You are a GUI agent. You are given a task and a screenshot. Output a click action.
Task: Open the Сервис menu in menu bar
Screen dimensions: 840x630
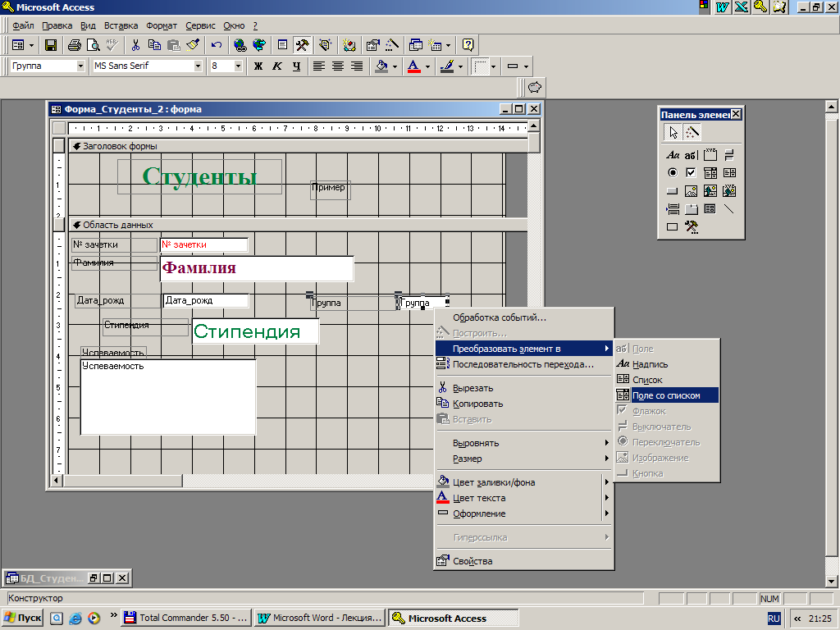click(x=200, y=25)
